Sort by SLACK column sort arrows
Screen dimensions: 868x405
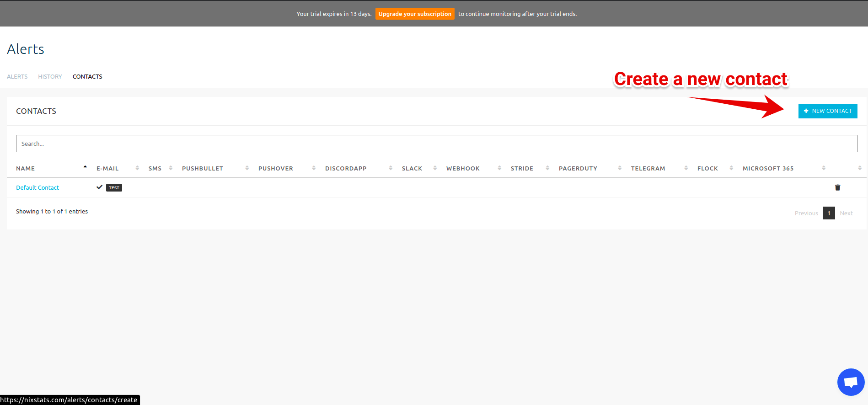tap(435, 168)
